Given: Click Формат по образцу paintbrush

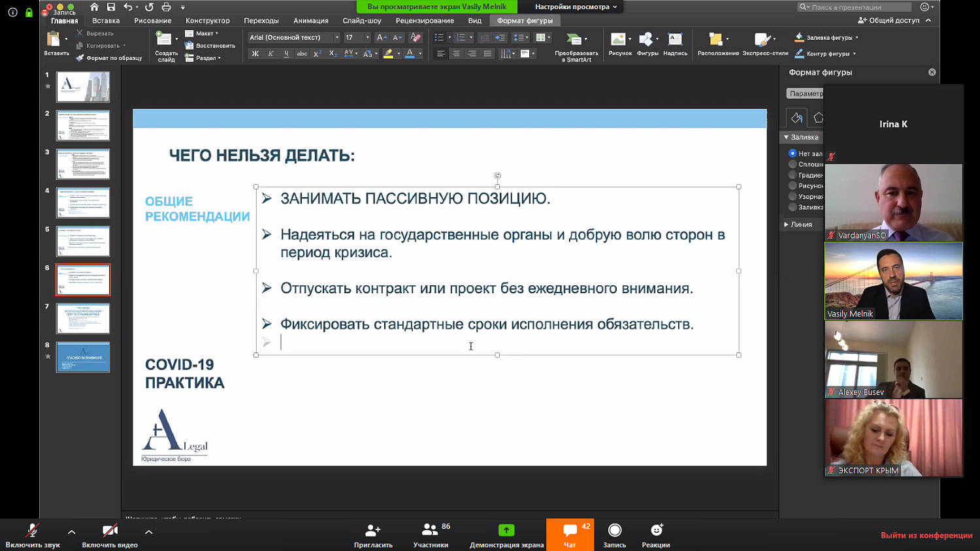Looking at the screenshot, I should coord(109,58).
